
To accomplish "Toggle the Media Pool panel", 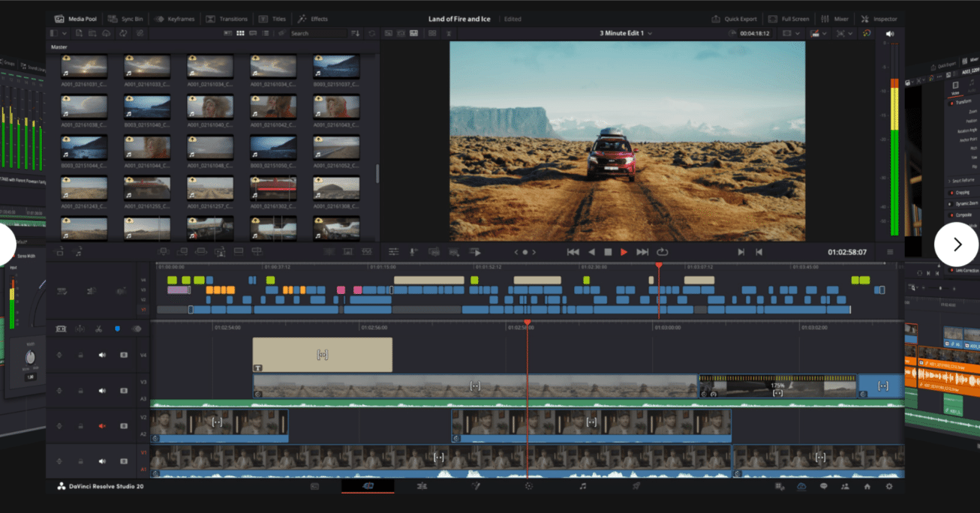I will 74,18.
